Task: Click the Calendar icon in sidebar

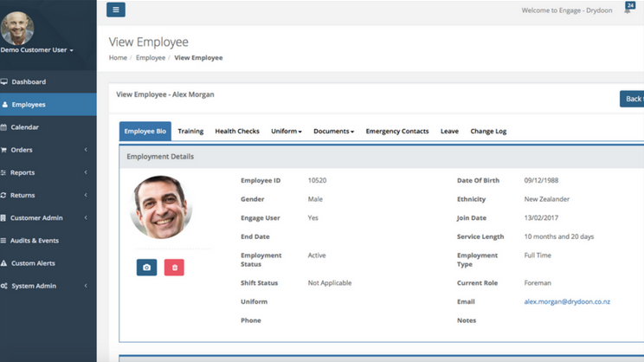Action: (3, 127)
